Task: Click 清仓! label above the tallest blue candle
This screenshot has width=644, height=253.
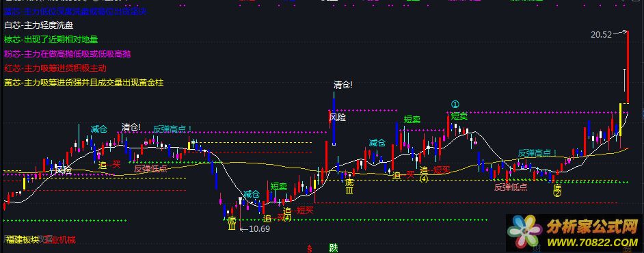Action: (343, 85)
